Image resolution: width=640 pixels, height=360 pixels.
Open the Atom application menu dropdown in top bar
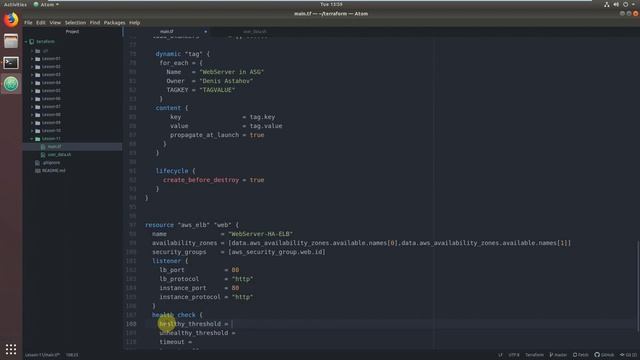pyautogui.click(x=47, y=4)
